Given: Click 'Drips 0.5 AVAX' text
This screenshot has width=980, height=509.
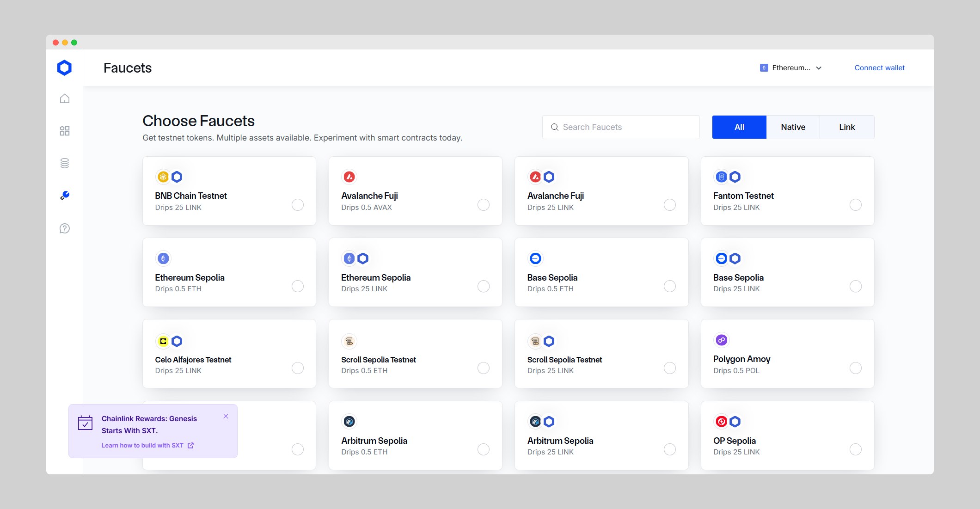Looking at the screenshot, I should point(367,208).
